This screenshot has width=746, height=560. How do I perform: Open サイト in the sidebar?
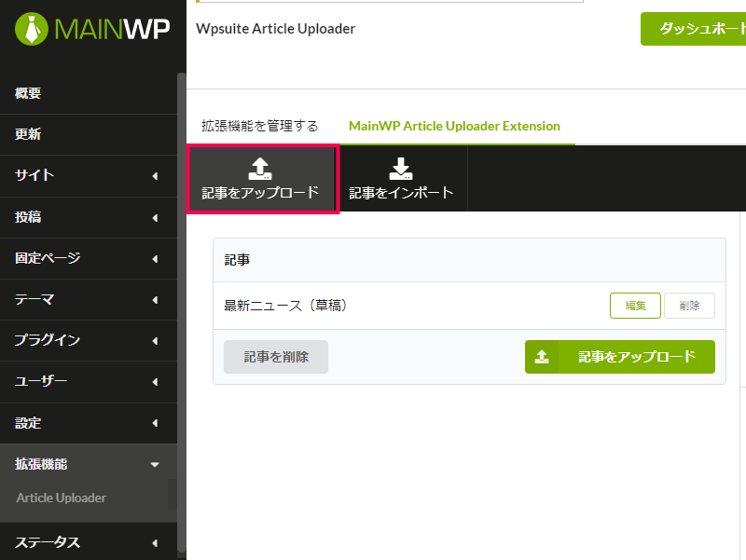pos(89,175)
